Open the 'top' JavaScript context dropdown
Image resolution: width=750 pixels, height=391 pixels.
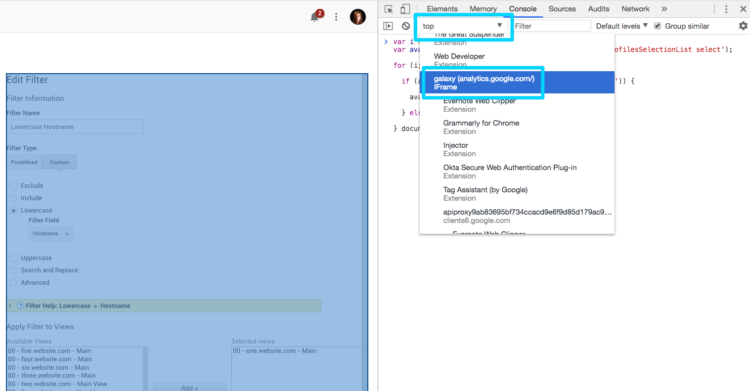pos(463,26)
